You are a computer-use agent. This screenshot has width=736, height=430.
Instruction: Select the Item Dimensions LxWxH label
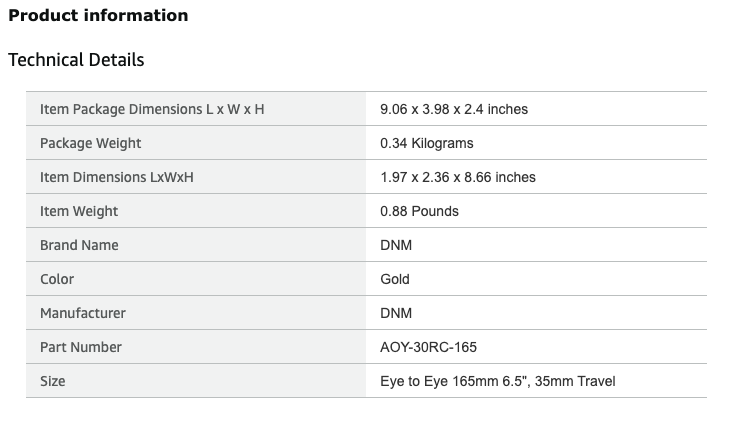click(116, 177)
